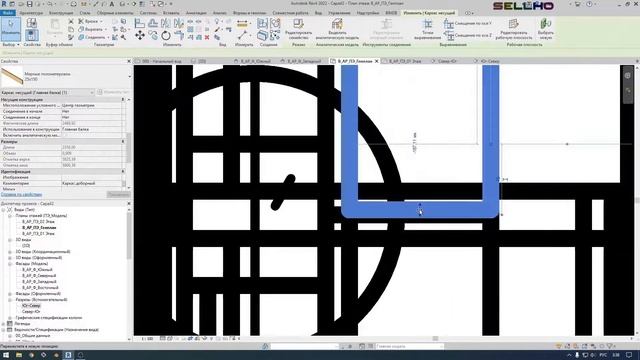Collapse the Размеры properties section
This screenshot has height=360, width=640.
(123, 142)
